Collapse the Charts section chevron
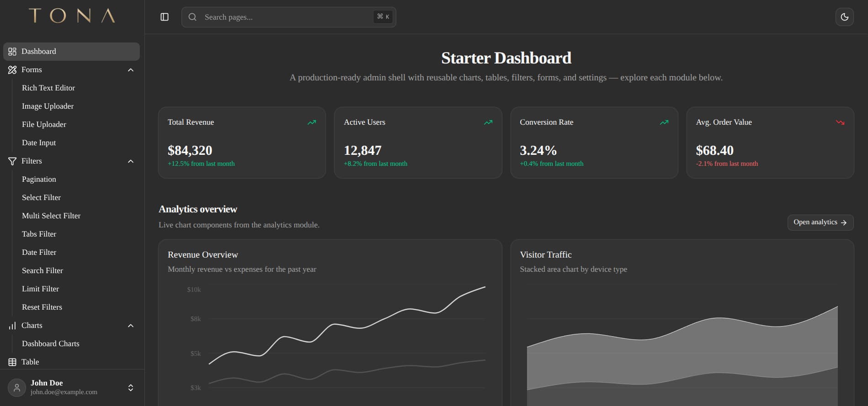Screen dimensions: 868x406 (131, 326)
